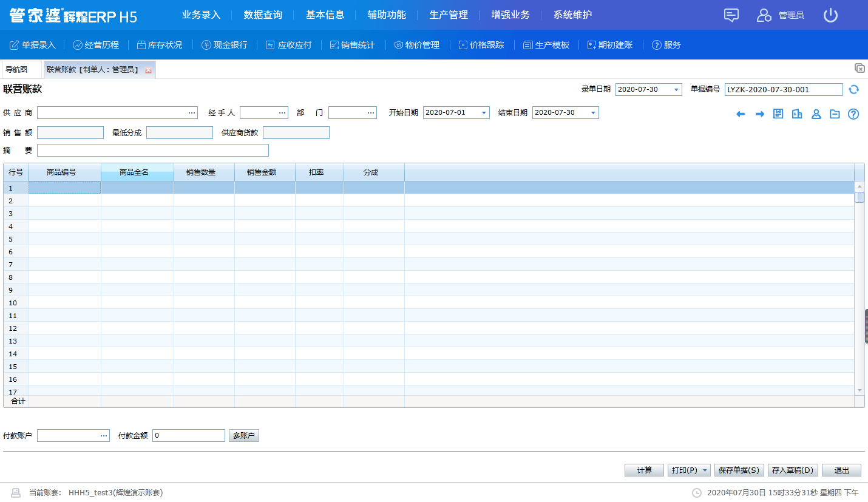Click the 计算 button
Screen dimensions: 868x502
coord(644,470)
